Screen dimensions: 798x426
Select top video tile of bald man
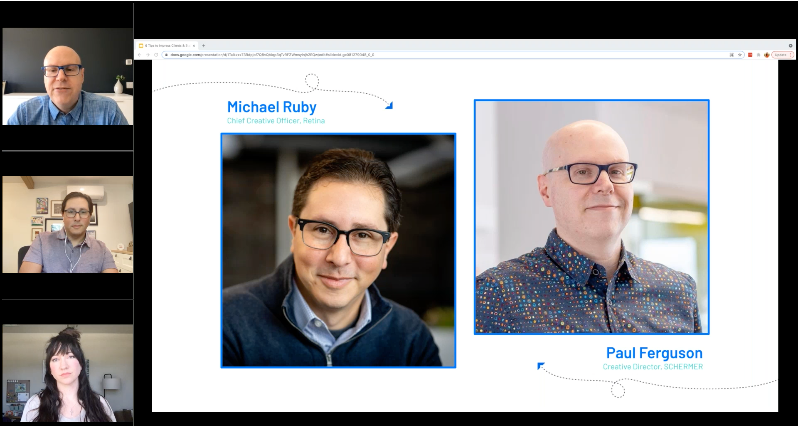pos(67,76)
